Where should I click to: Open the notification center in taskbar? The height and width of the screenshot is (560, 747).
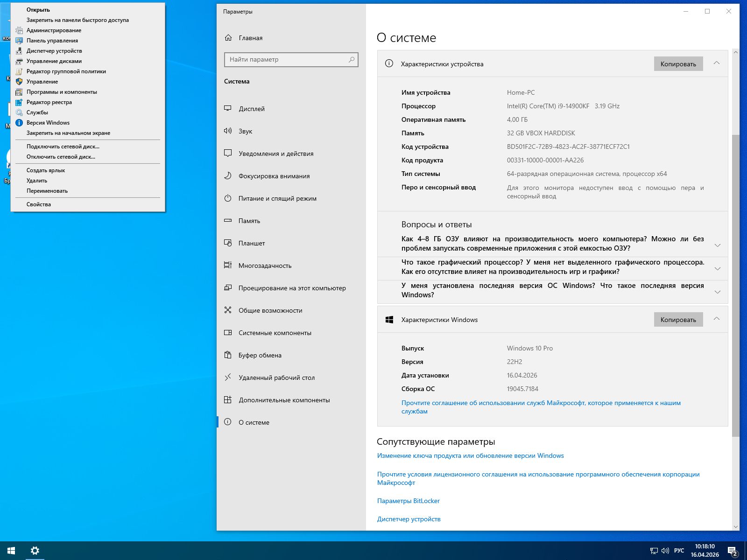tap(732, 551)
